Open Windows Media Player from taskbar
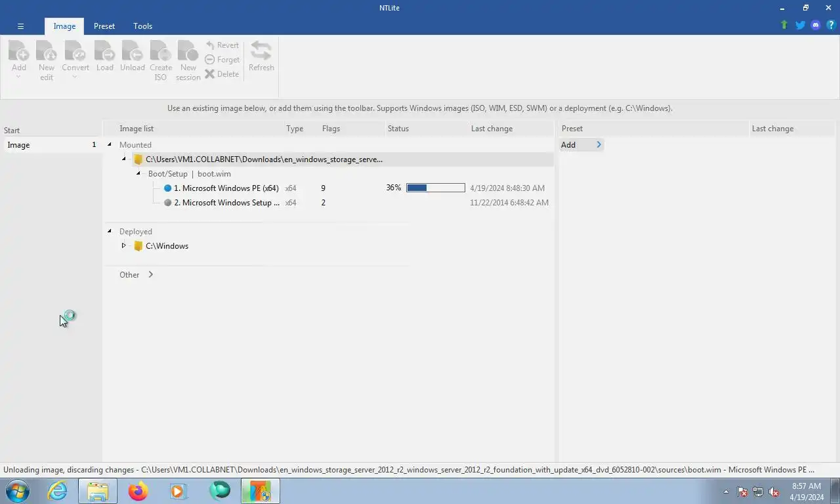 [178, 491]
